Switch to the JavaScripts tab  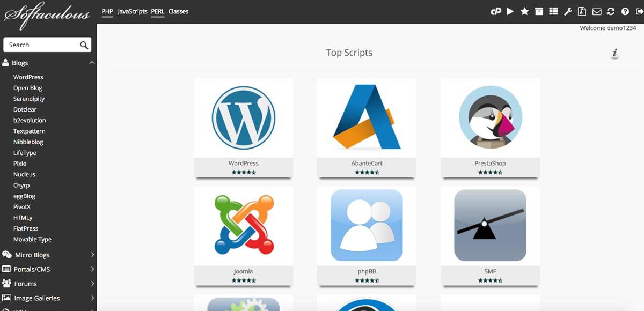(132, 11)
